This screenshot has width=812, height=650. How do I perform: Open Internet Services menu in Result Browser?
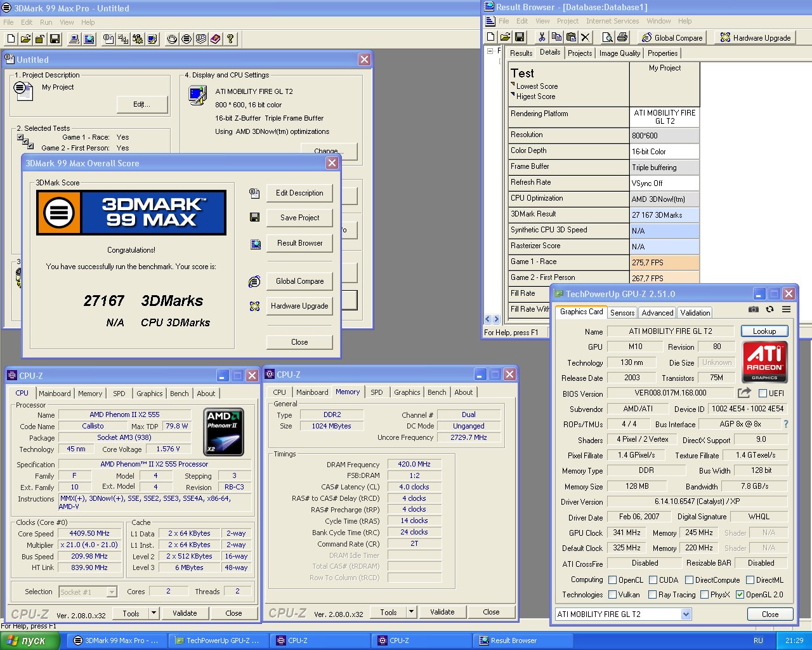point(612,21)
